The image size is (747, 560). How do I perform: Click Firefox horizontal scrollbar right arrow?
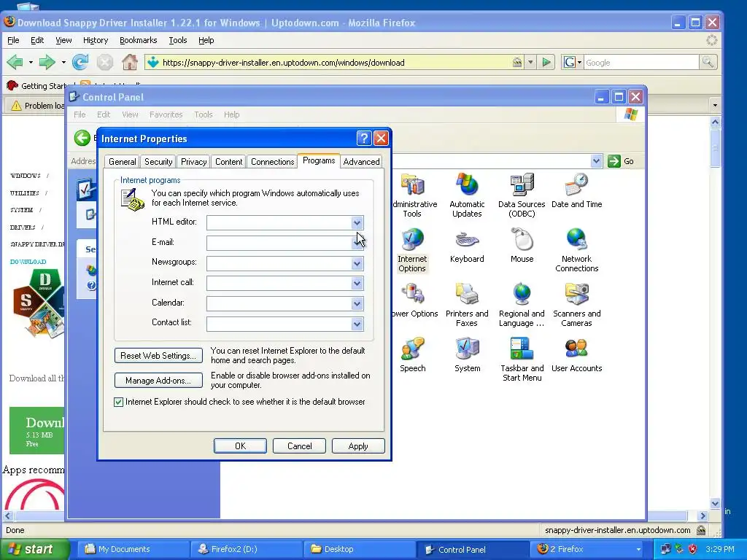point(703,516)
